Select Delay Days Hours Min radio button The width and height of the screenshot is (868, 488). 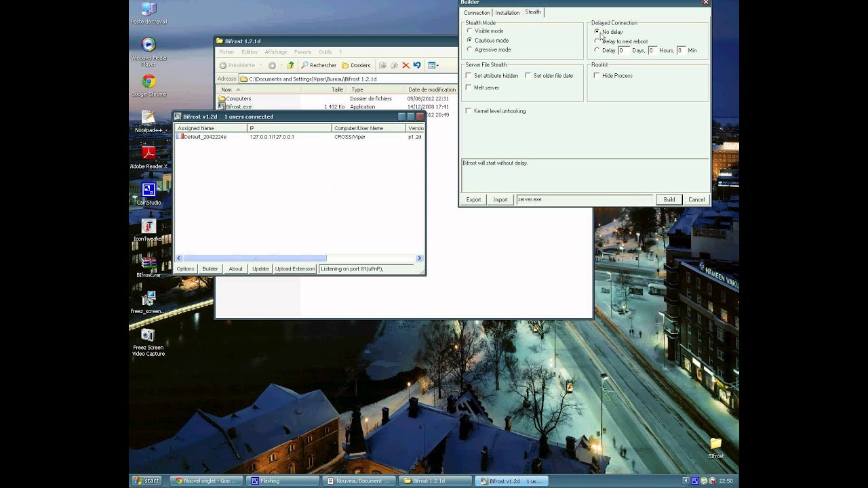[x=597, y=50]
